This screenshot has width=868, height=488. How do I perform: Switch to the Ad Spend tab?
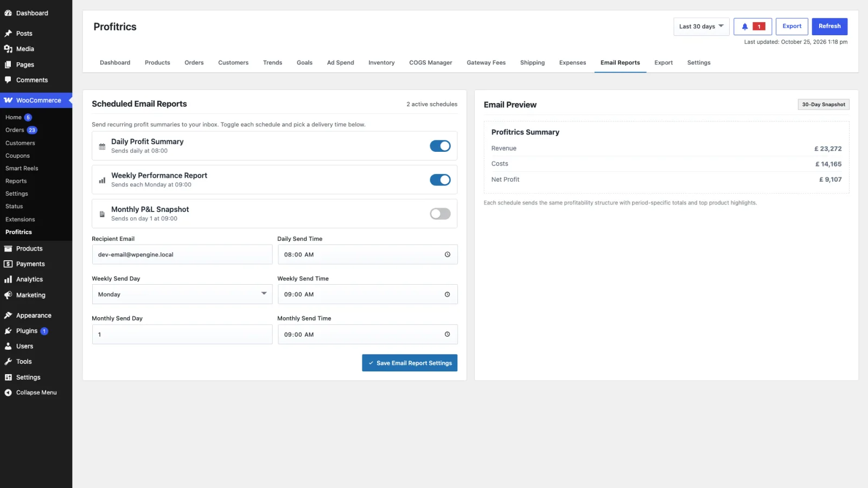pyautogui.click(x=341, y=63)
